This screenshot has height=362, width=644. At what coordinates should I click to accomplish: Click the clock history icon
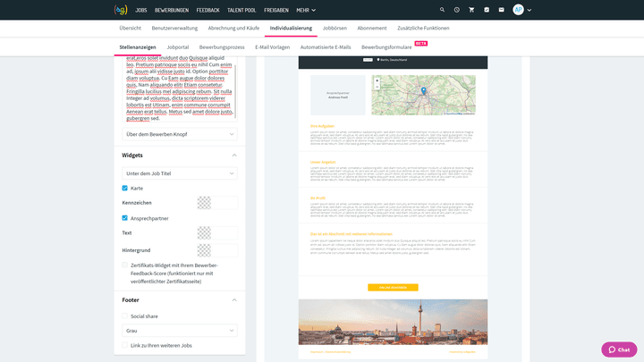click(457, 10)
